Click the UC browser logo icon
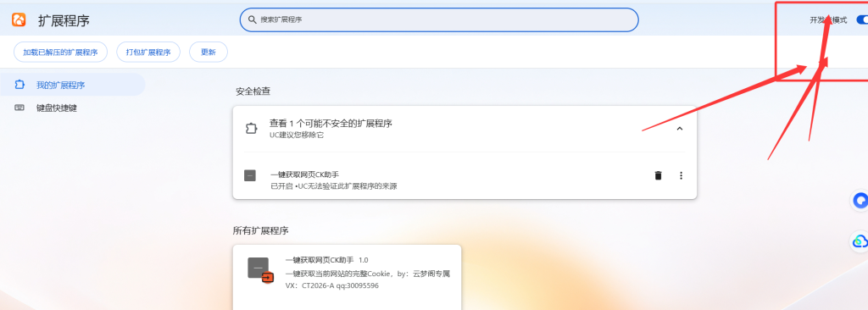The width and height of the screenshot is (868, 310). pyautogui.click(x=19, y=20)
